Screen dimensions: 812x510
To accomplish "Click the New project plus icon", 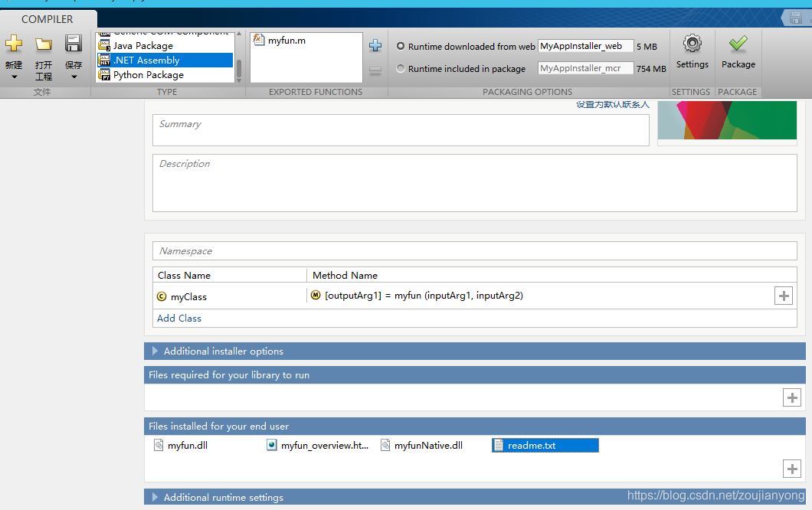I will point(14,44).
